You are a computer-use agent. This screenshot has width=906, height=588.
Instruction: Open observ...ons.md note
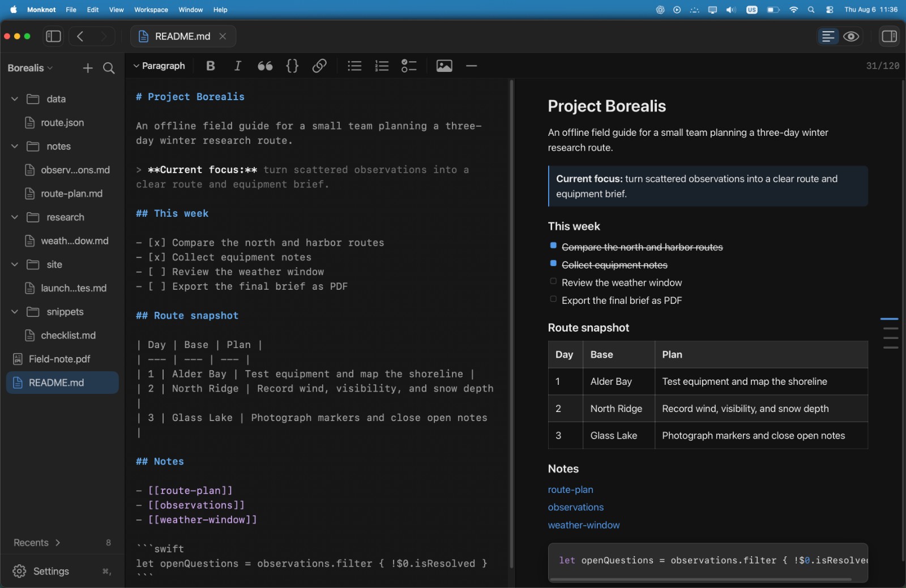(62, 170)
